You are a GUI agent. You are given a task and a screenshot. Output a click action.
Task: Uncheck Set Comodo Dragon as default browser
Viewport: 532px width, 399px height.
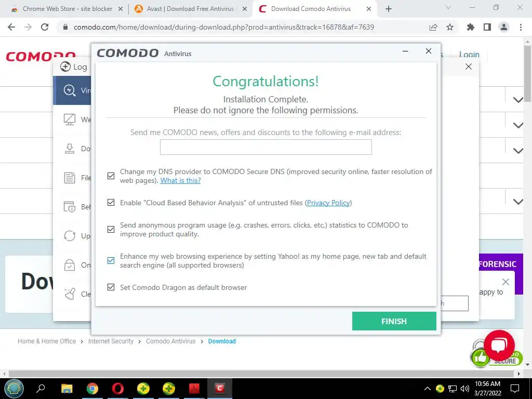[111, 287]
